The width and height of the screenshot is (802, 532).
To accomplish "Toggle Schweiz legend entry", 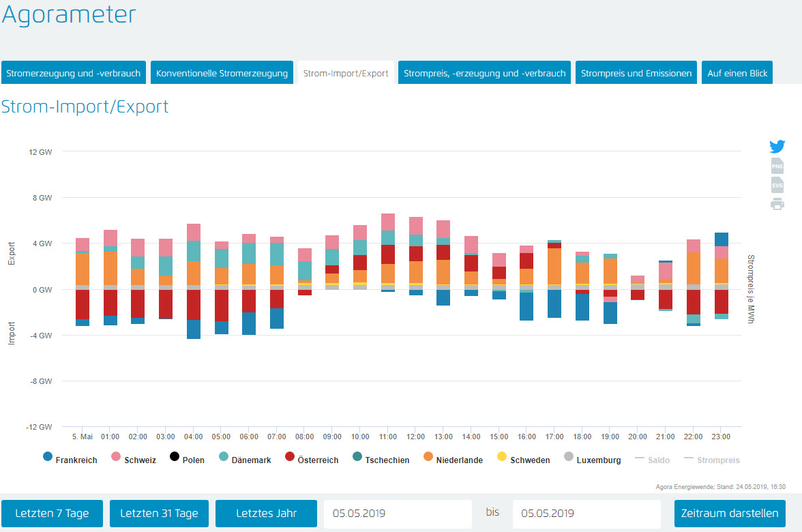I will (x=133, y=460).
